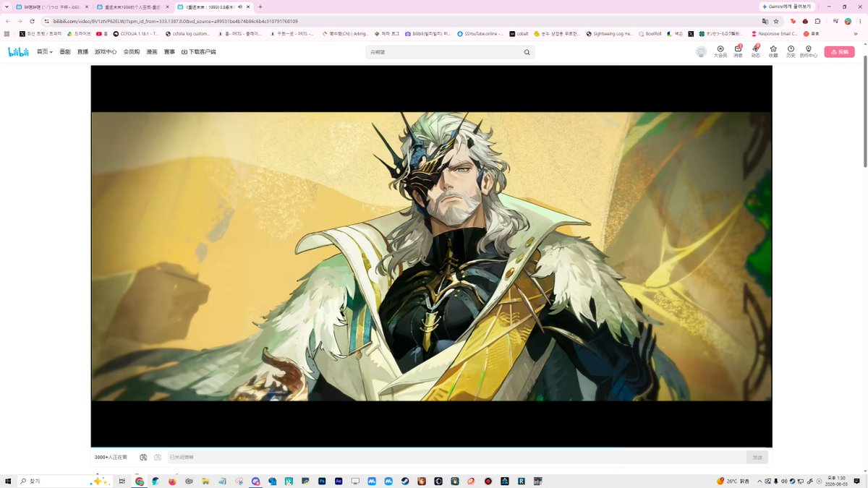
Task: Open Photoshop from the taskbar
Action: click(322, 481)
